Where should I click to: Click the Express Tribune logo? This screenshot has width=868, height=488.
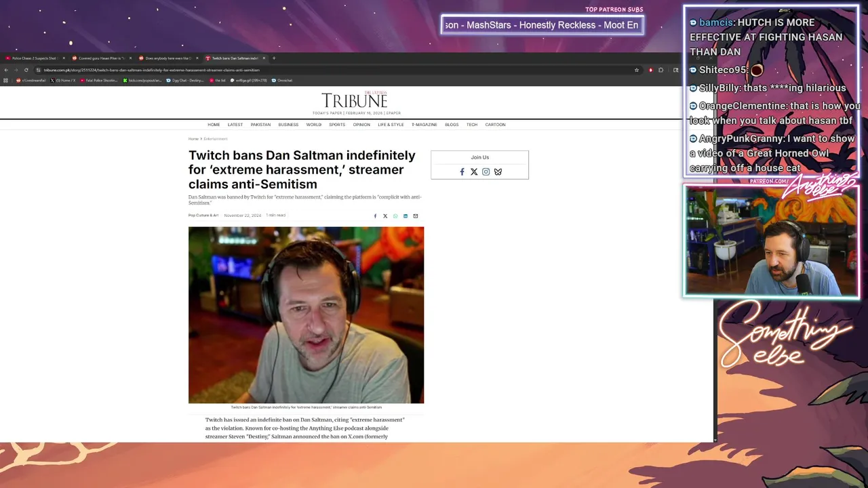coord(355,100)
